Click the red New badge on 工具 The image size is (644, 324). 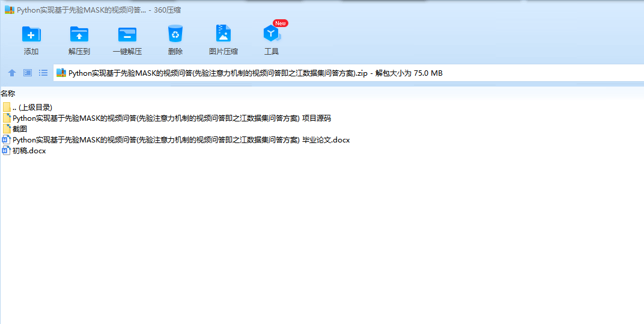pos(281,23)
